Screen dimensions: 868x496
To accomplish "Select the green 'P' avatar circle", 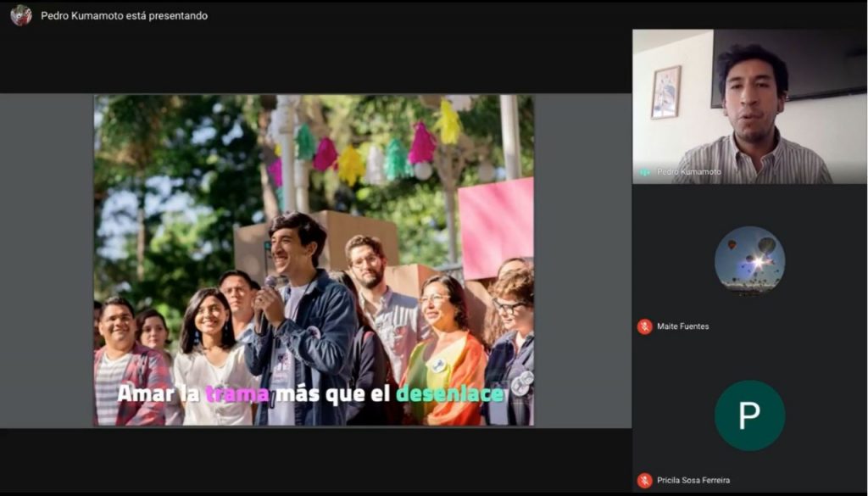I will tap(749, 415).
